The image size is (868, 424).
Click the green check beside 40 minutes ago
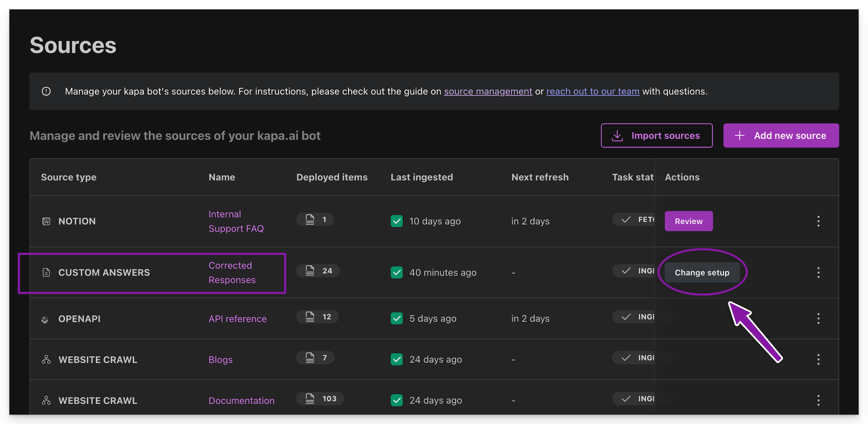click(397, 272)
